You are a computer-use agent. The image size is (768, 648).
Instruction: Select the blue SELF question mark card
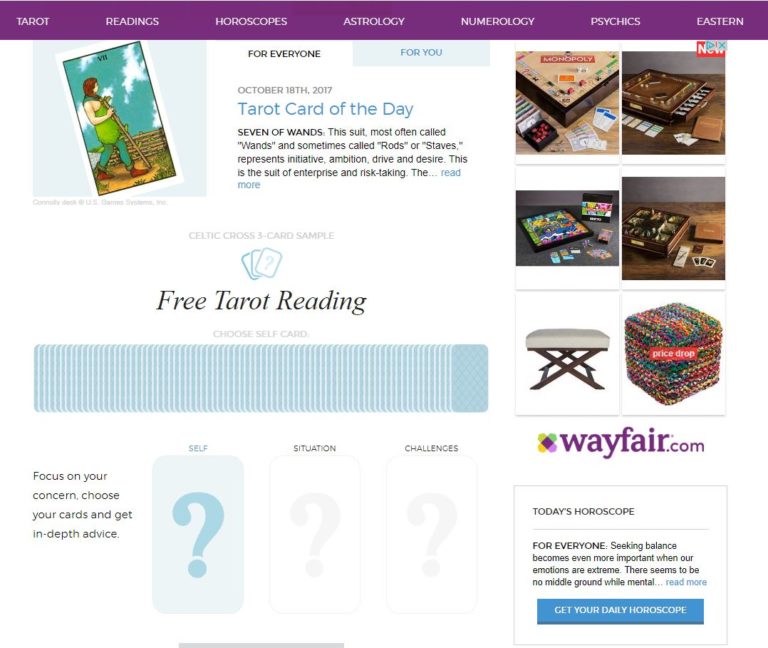(198, 534)
